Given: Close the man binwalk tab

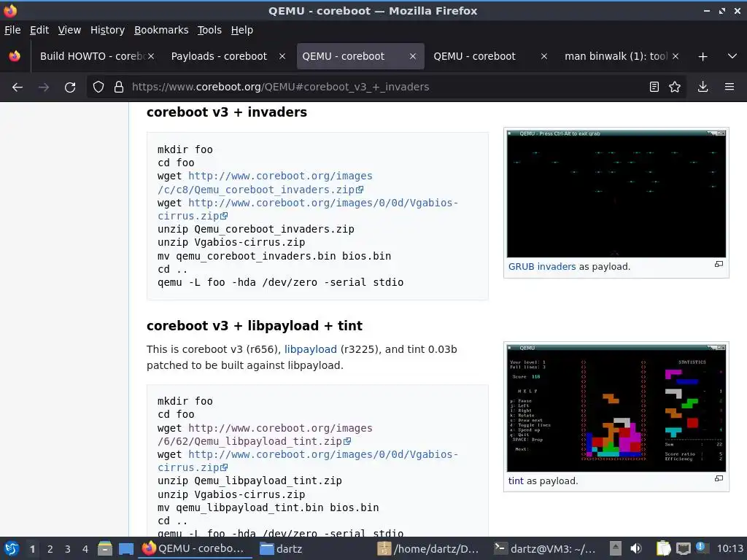Looking at the screenshot, I should [675, 56].
